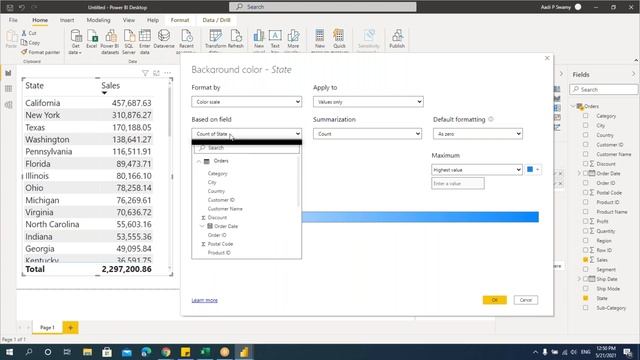Select the Page 1 tab
The height and width of the screenshot is (360, 640).
click(47, 327)
